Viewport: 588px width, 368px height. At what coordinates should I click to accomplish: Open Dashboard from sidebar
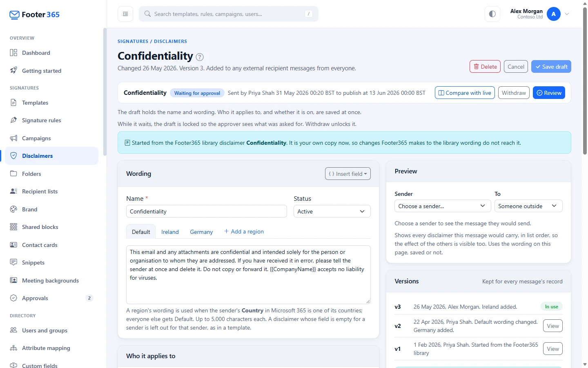pyautogui.click(x=51, y=53)
